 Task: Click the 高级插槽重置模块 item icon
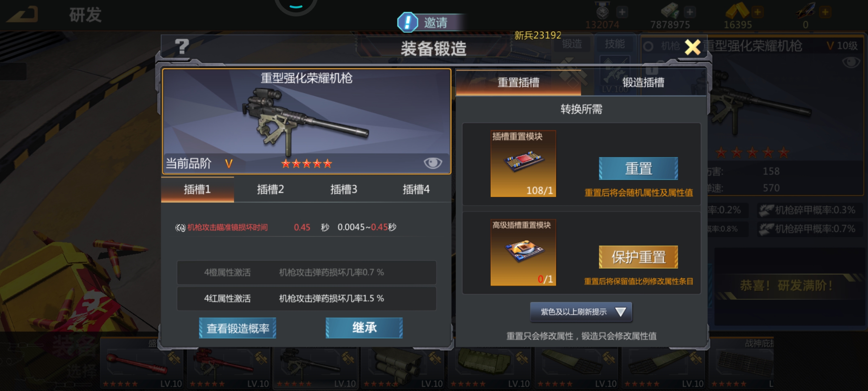(523, 252)
